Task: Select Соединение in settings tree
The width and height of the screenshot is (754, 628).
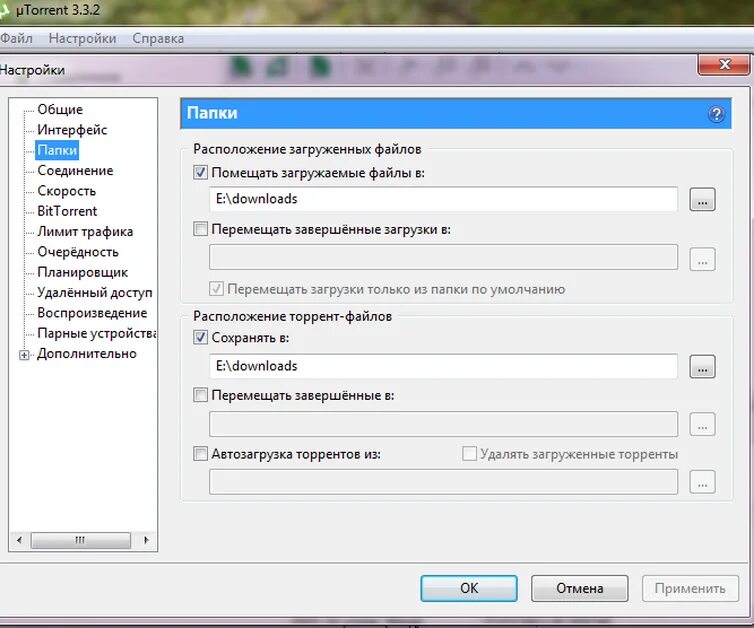Action: point(75,171)
